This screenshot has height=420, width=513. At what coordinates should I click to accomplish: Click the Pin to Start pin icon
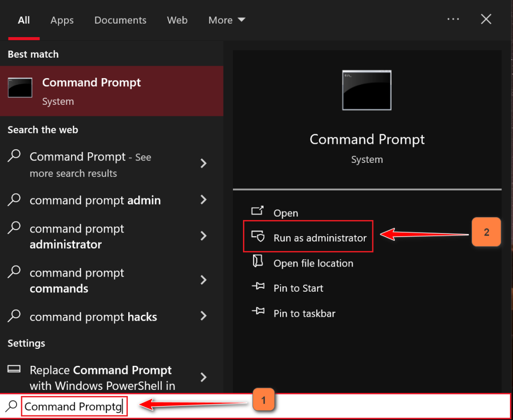tap(258, 287)
